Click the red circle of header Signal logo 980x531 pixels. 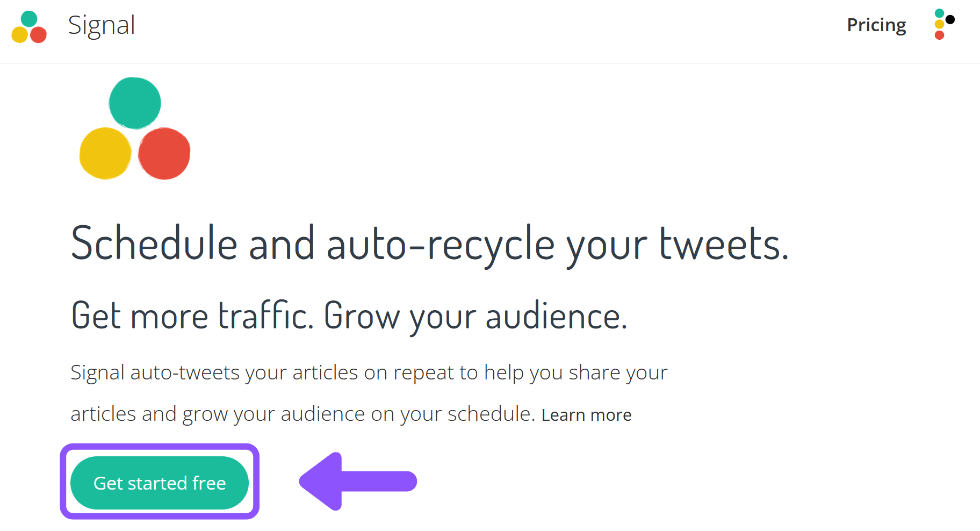click(38, 35)
